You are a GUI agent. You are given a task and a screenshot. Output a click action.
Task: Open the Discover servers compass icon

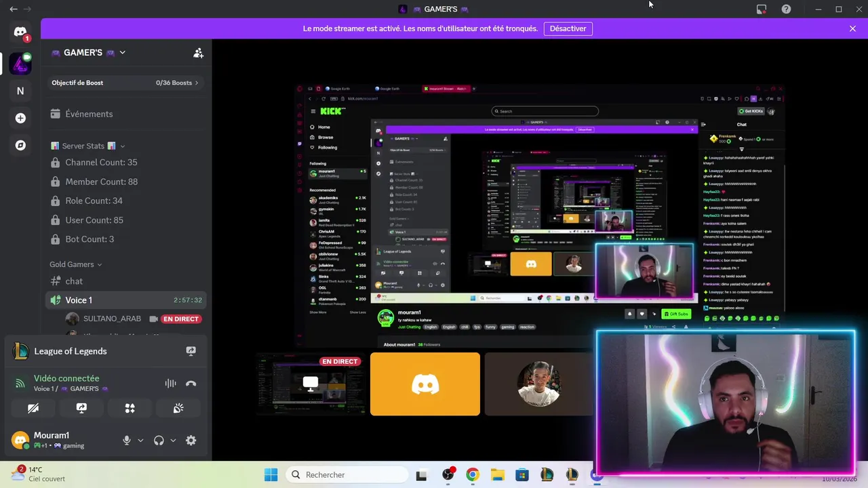[x=20, y=145]
